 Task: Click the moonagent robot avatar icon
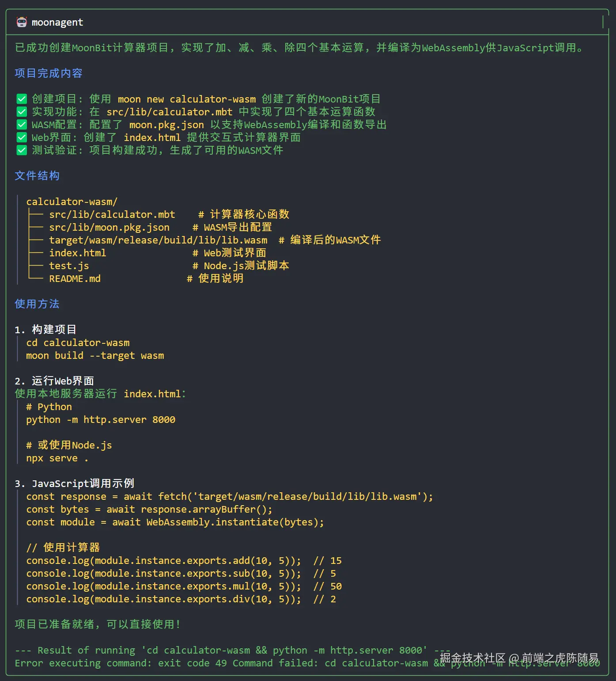click(x=22, y=22)
